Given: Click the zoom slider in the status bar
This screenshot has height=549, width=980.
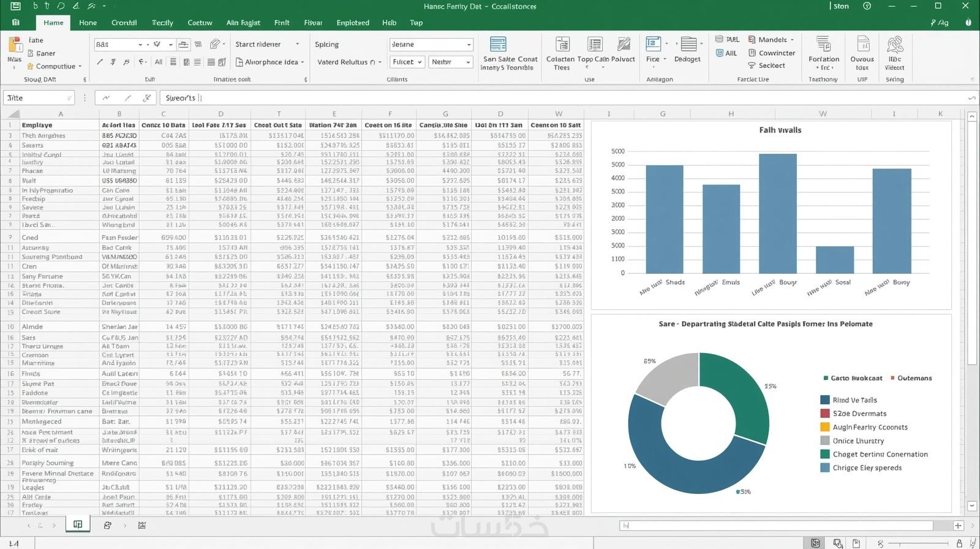Looking at the screenshot, I should [917, 543].
